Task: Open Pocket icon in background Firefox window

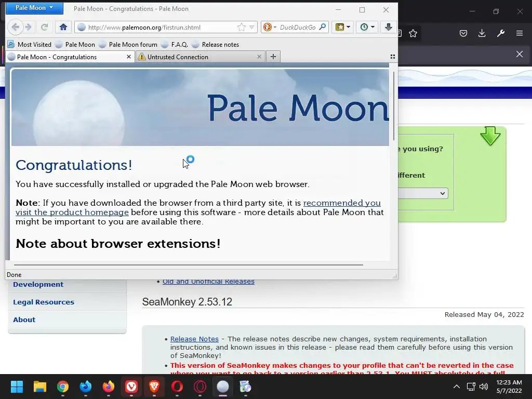Action: (463, 33)
